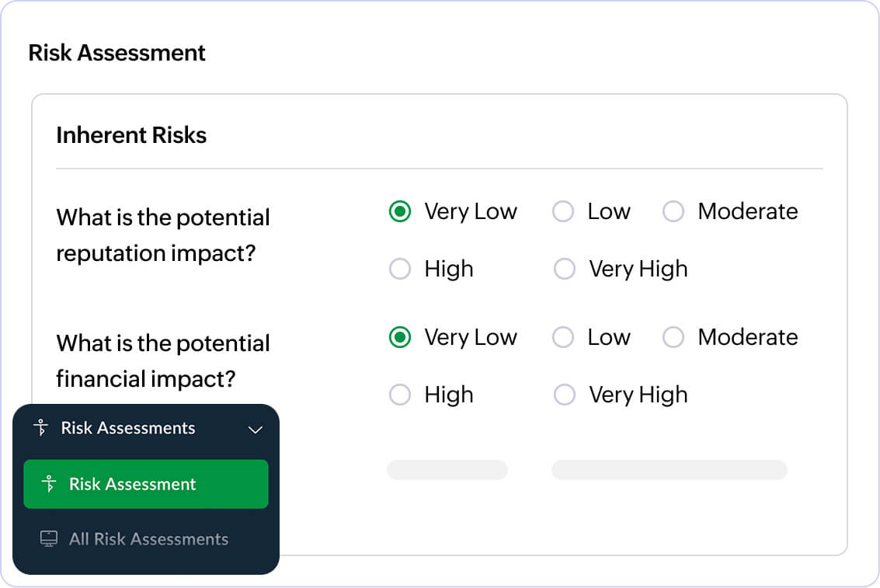Viewport: 880px width, 588px height.
Task: Pick Low for financial impact
Action: 563,338
